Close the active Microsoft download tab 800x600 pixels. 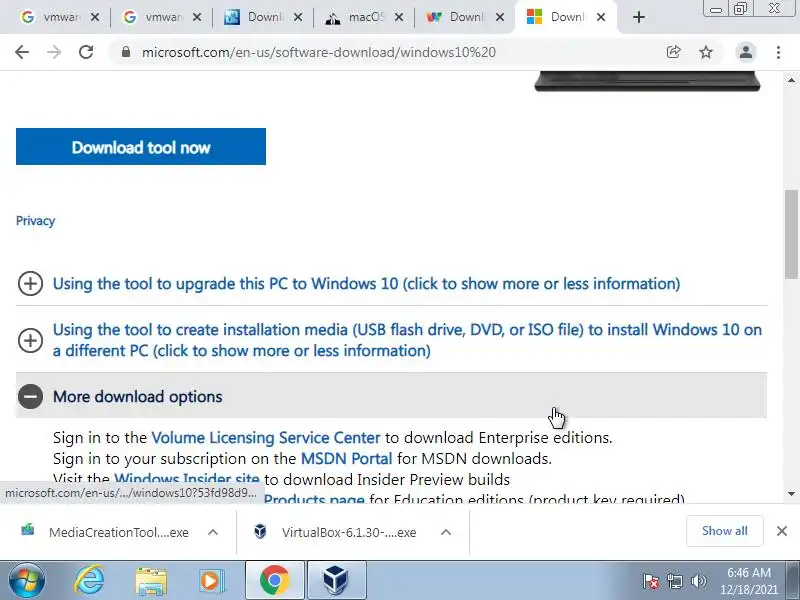601,17
